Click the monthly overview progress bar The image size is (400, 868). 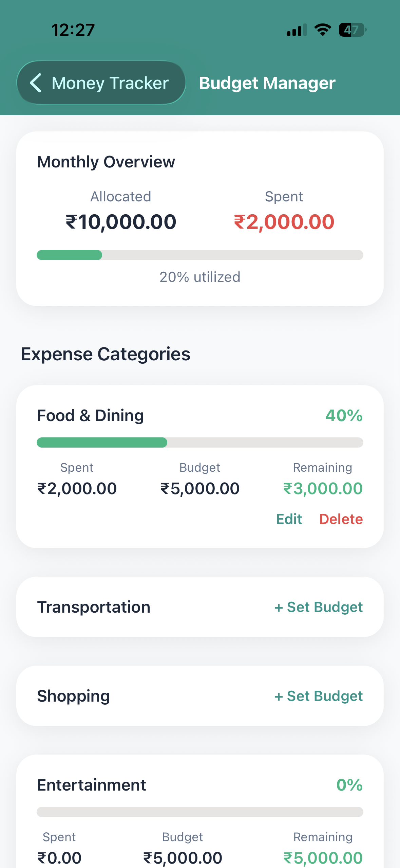point(200,255)
